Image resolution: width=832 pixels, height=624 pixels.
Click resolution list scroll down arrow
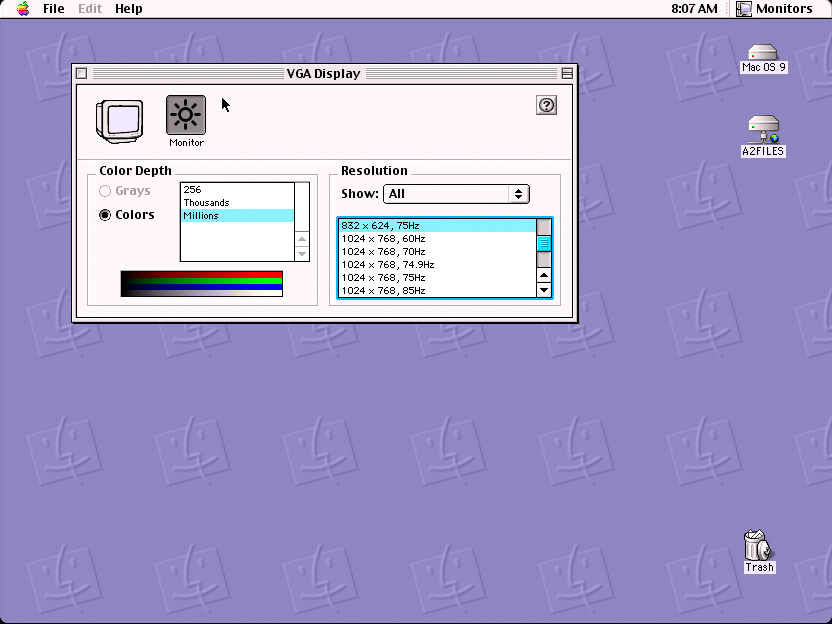[x=544, y=290]
